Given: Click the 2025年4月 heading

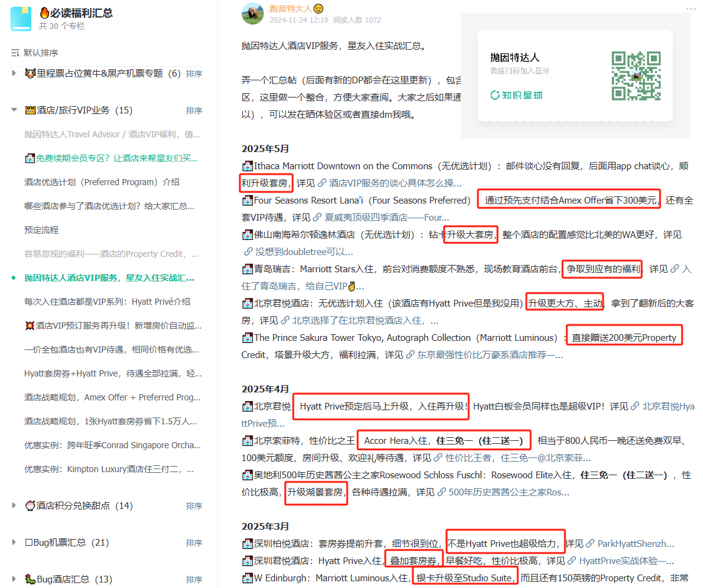Looking at the screenshot, I should (266, 389).
